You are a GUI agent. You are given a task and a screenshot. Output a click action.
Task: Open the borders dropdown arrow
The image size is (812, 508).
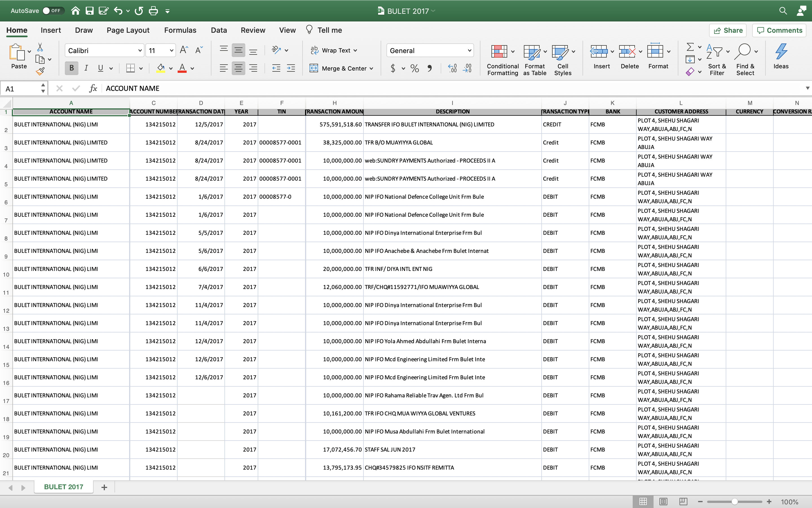click(x=141, y=69)
